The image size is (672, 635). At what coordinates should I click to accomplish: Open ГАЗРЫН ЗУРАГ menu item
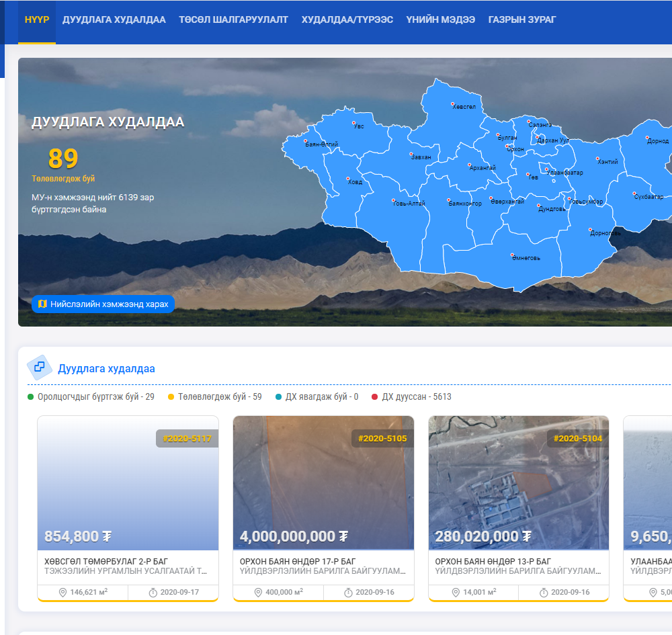522,19
